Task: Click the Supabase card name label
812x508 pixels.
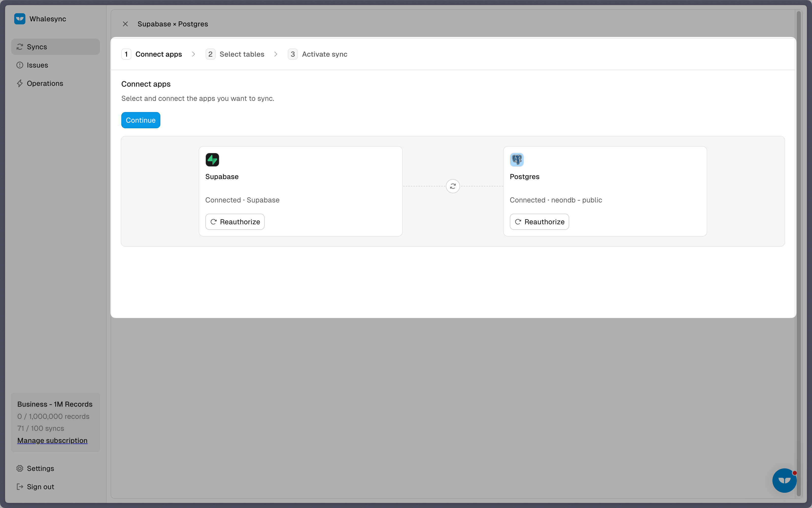Action: 222,177
